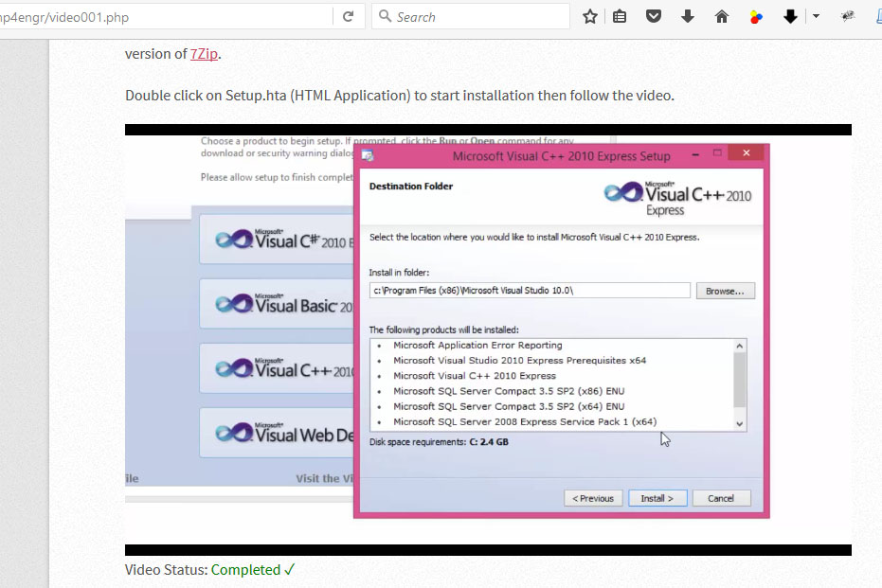Click the "Disk space requirements: C: 2.4 GB" text
The width and height of the screenshot is (882, 588).
coord(439,442)
